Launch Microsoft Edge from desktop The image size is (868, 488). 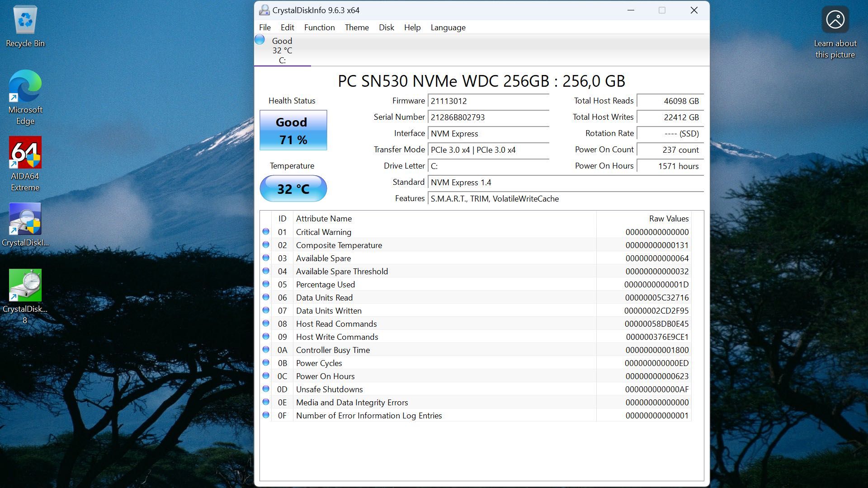coord(25,97)
